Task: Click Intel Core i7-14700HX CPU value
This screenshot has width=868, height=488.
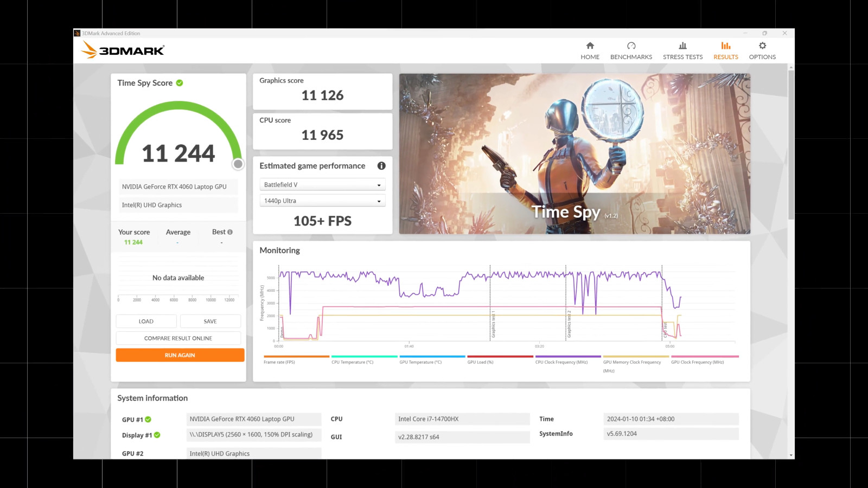Action: (462, 419)
